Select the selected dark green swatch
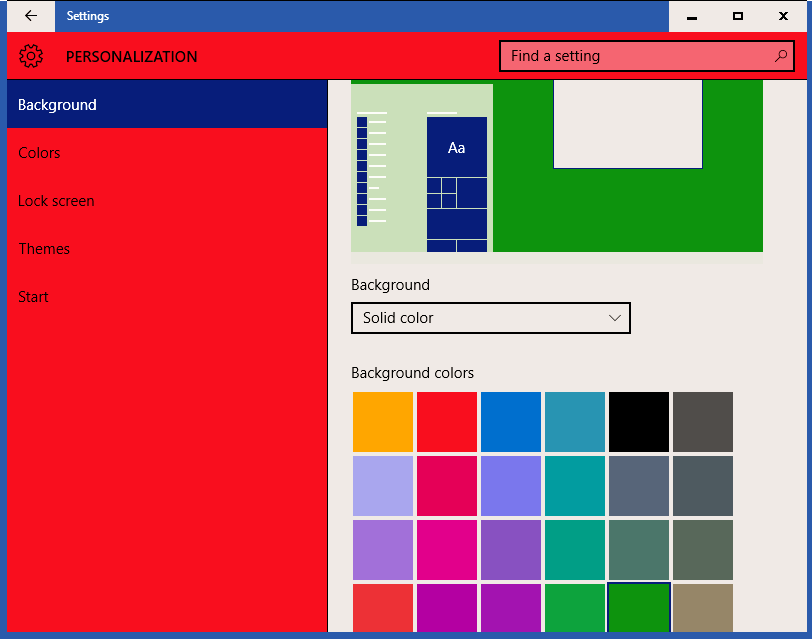This screenshot has height=639, width=812. [x=639, y=608]
